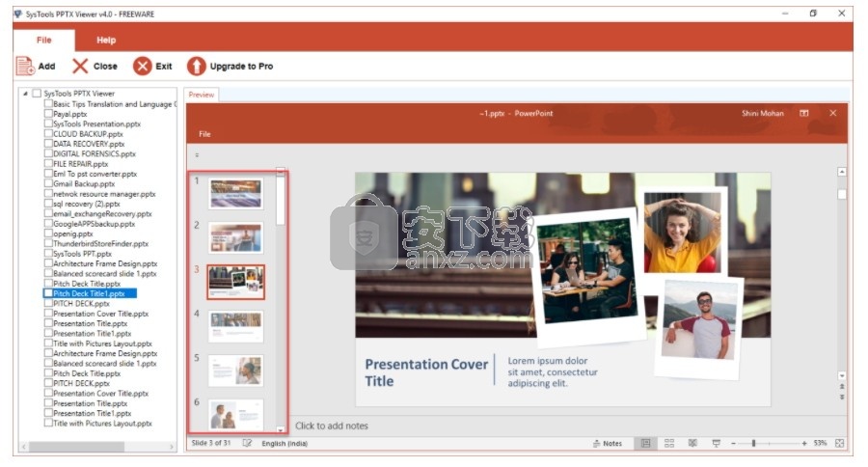Go to previous slide double-arrow button
The height and width of the screenshot is (467, 868).
pos(842,386)
